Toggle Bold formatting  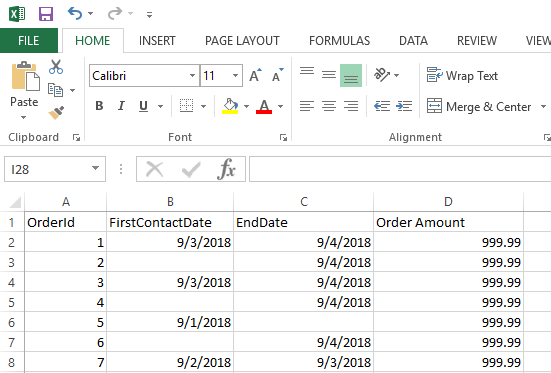point(99,106)
